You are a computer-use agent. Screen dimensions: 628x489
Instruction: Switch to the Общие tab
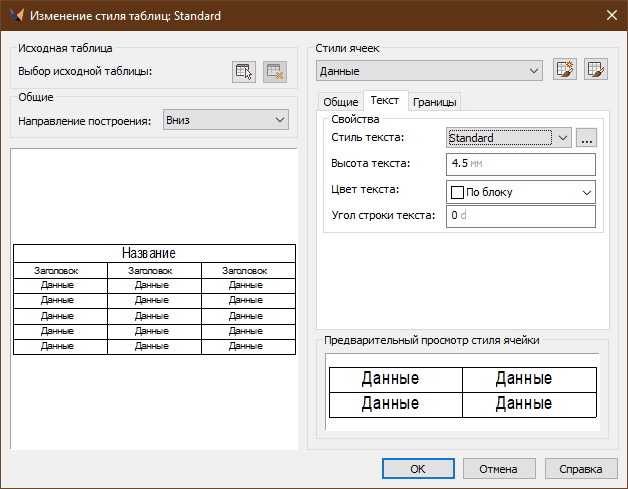tap(340, 102)
